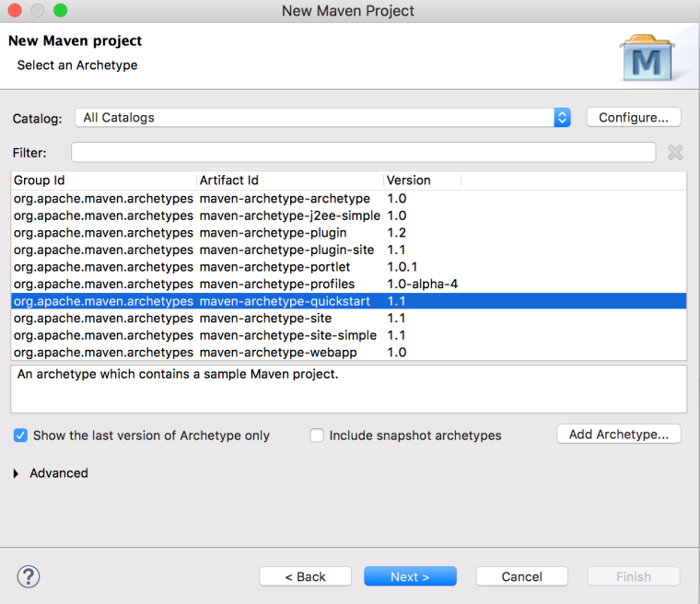The height and width of the screenshot is (604, 700).
Task: Click the disabled Finish button
Action: point(634,576)
